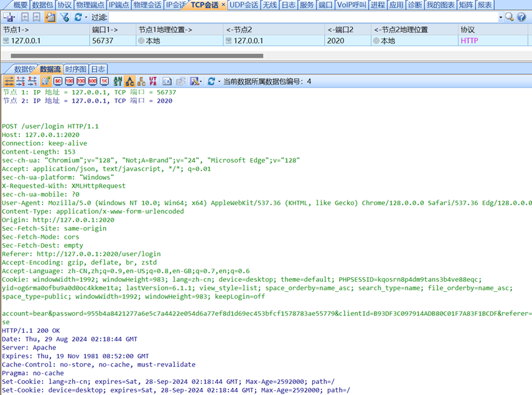Click the help question-mark icon

(521, 17)
